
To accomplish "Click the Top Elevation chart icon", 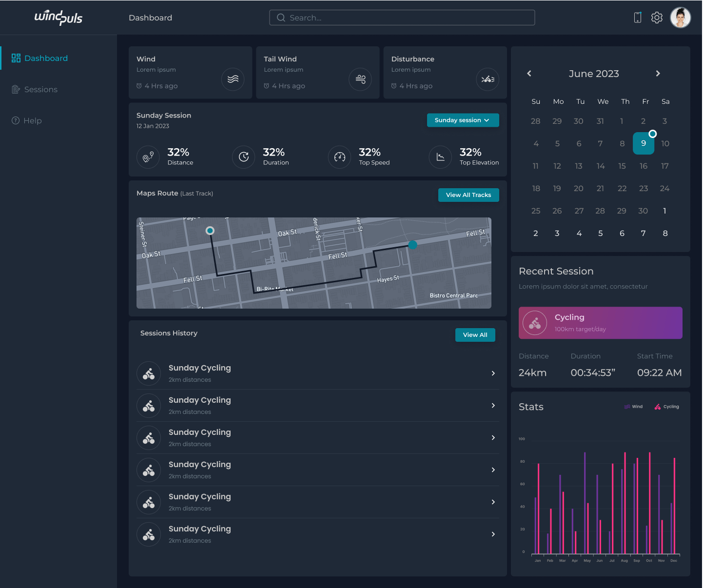I will coord(440,157).
